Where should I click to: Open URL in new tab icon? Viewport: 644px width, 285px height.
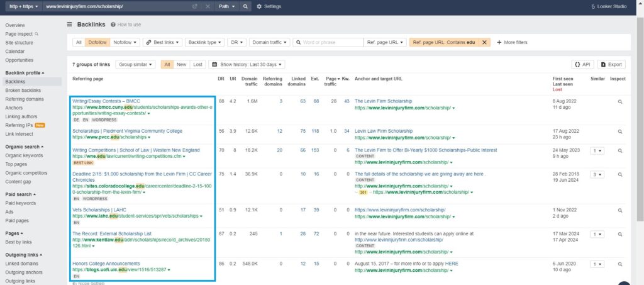[195, 6]
